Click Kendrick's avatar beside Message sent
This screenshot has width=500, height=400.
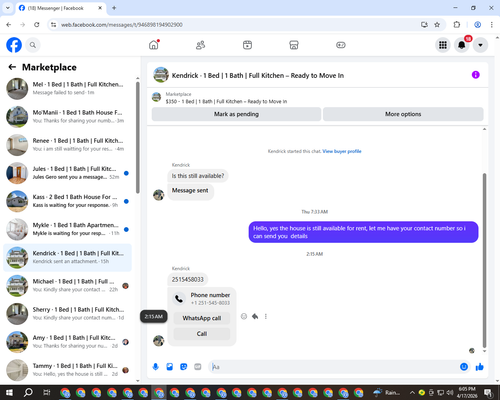pos(159,195)
